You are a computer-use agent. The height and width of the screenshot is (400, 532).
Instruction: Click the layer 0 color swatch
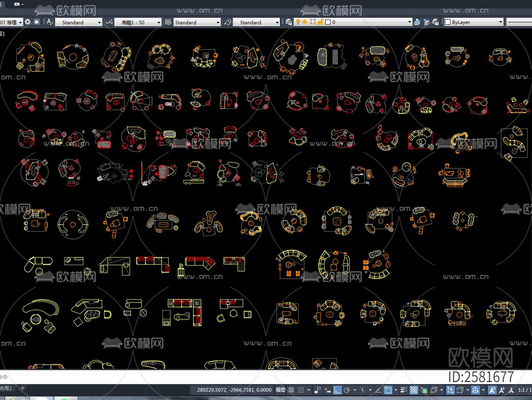click(328, 22)
